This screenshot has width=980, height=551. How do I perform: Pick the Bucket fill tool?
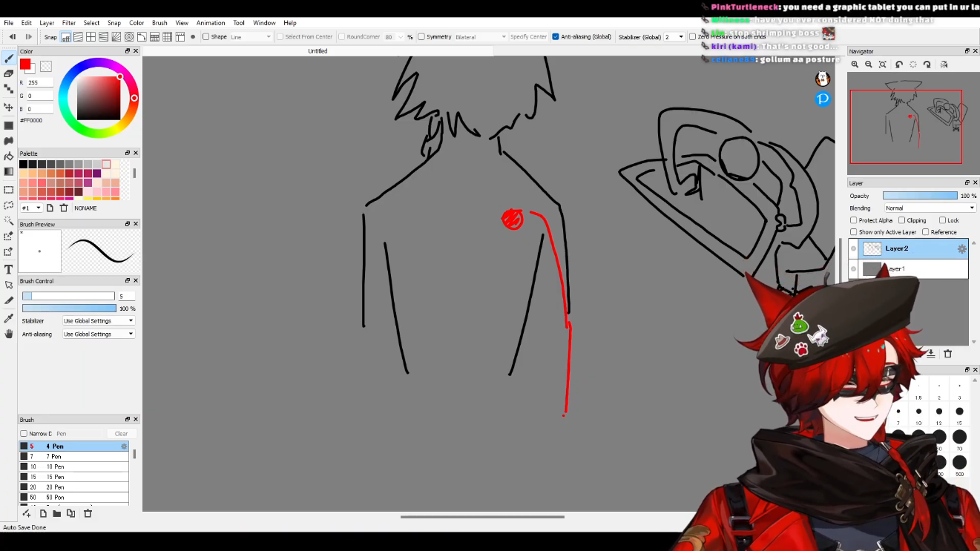pos(9,156)
